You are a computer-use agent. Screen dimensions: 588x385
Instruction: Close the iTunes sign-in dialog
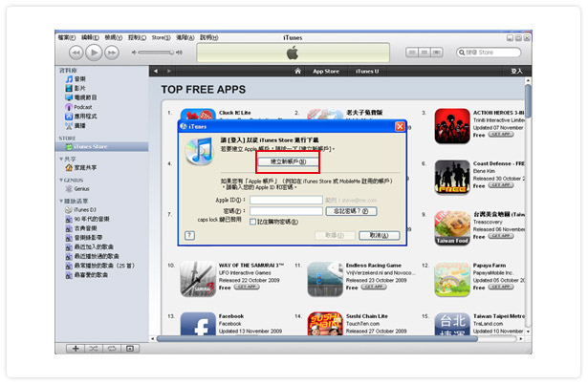(x=400, y=127)
